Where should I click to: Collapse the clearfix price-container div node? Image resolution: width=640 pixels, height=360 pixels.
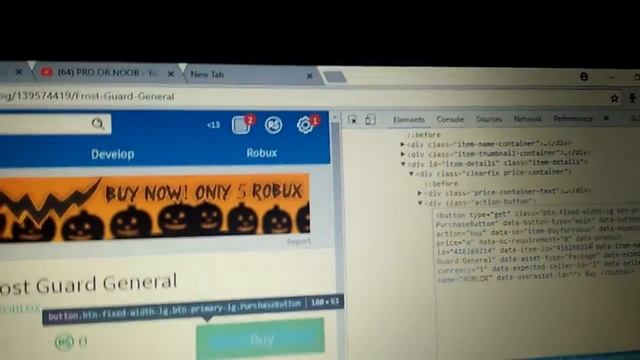411,173
